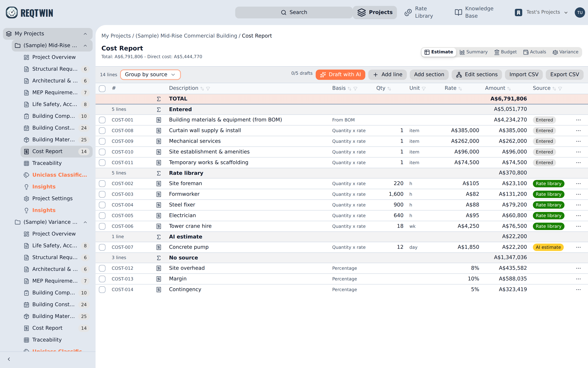Click the sigma icon of Rate library group
588x368 pixels.
point(159,173)
